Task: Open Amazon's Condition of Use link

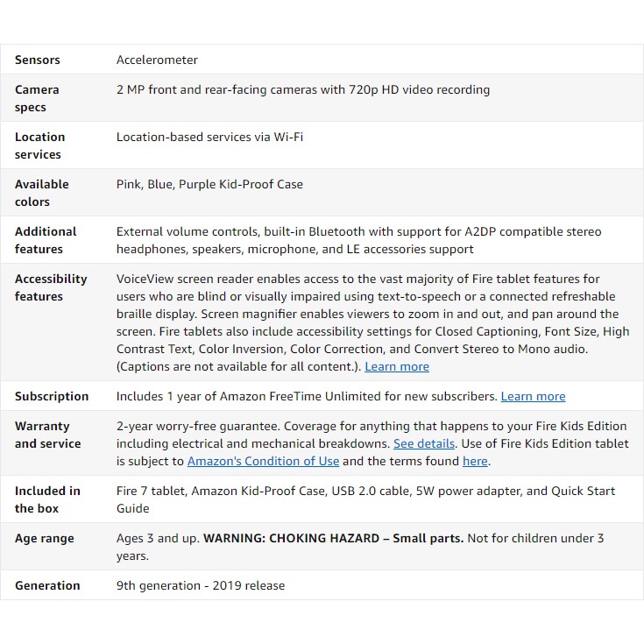Action: (263, 461)
